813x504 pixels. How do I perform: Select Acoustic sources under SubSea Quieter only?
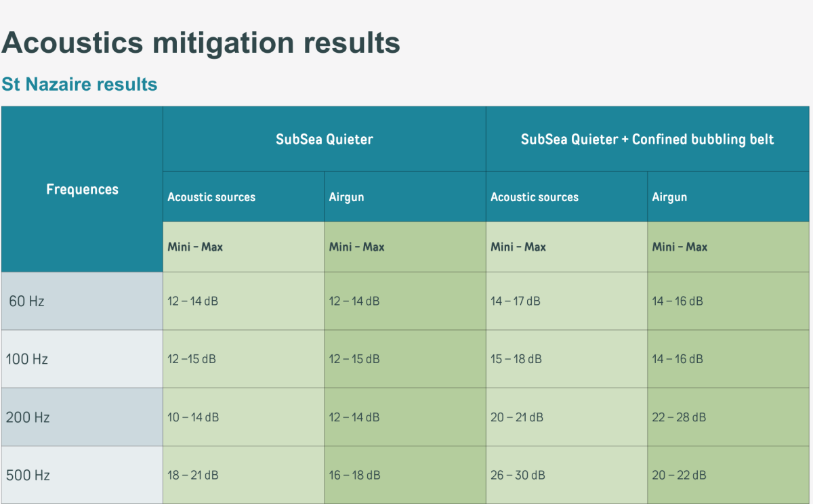(211, 197)
